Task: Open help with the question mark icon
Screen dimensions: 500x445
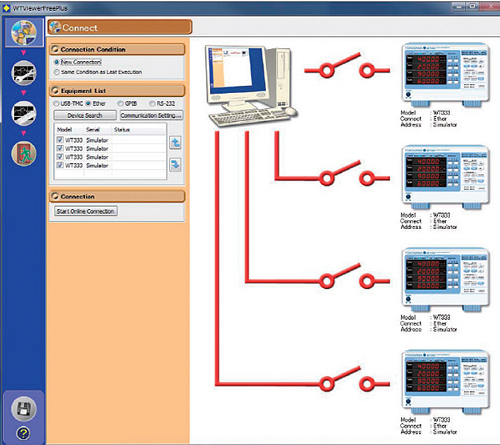Action: [23, 433]
